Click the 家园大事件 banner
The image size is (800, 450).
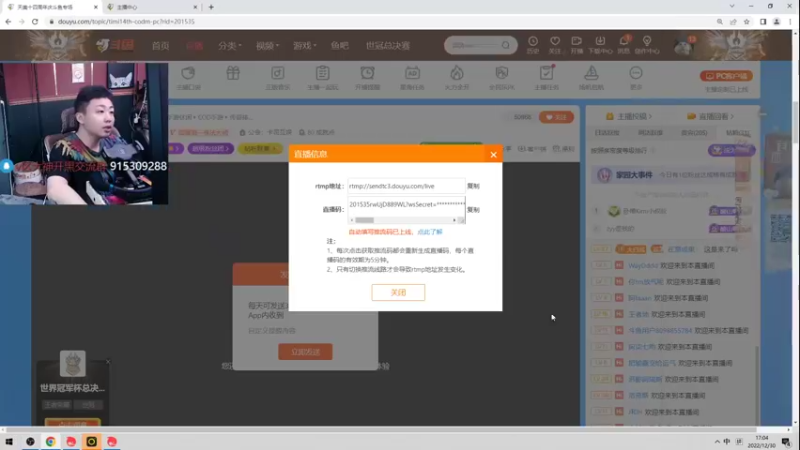coord(670,175)
